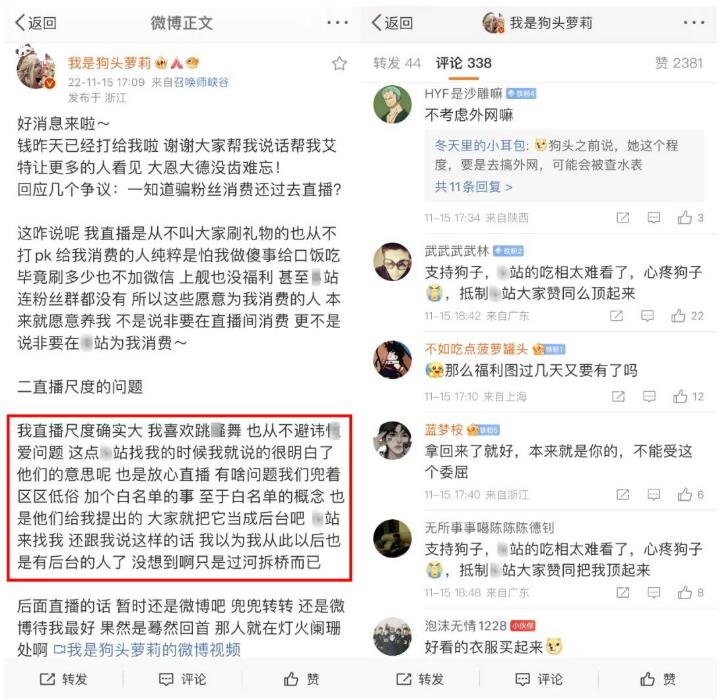This screenshot has height=699, width=721.
Task: Tap the star favorite icon on the post
Action: 339,63
